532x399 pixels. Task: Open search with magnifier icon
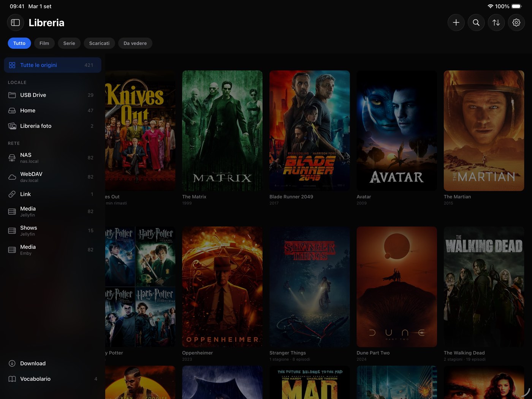476,22
